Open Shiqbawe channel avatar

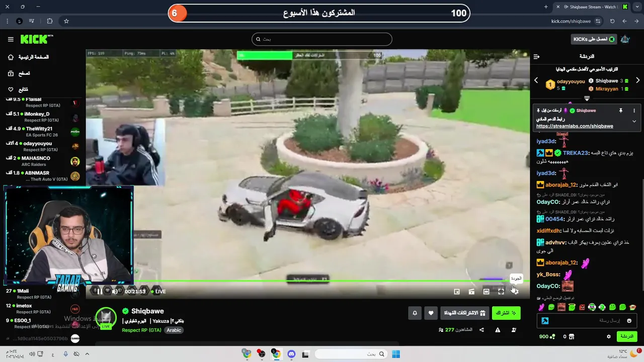(x=106, y=318)
